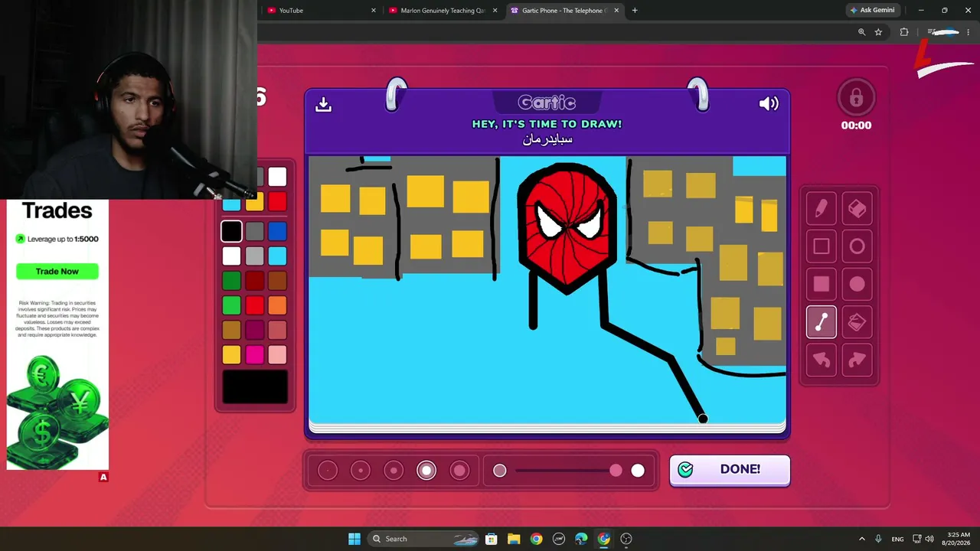The height and width of the screenshot is (551, 980).
Task: Pick the brown color swatch
Action: point(277,281)
